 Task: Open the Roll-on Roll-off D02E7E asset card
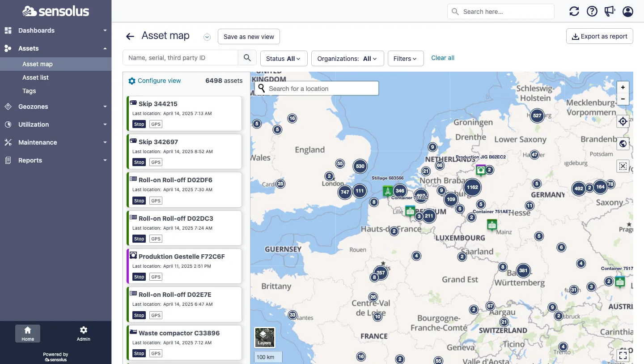pyautogui.click(x=184, y=304)
